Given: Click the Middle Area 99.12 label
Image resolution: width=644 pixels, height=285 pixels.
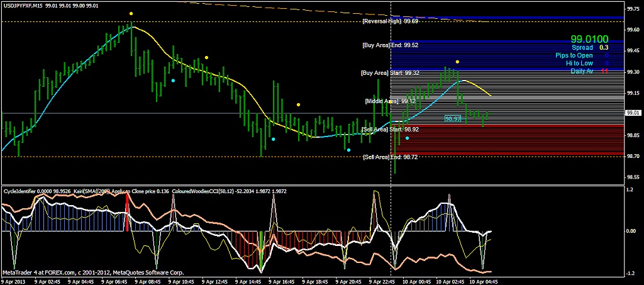Looking at the screenshot, I should pos(390,101).
